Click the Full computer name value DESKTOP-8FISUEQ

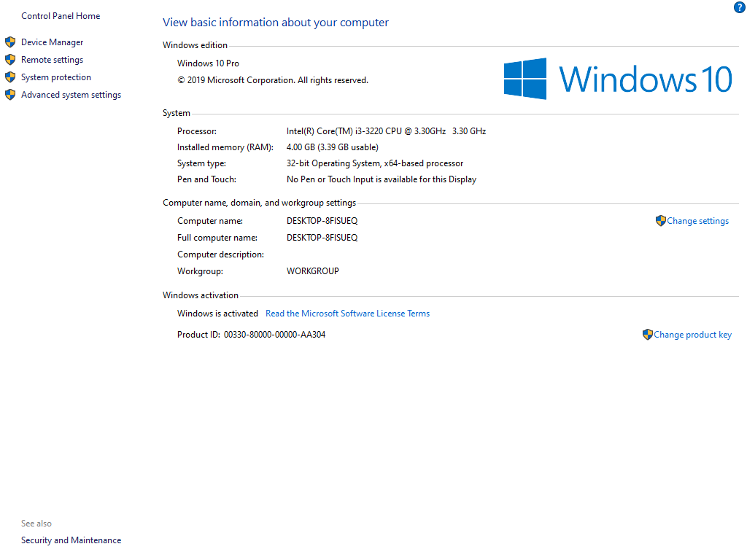pos(322,238)
